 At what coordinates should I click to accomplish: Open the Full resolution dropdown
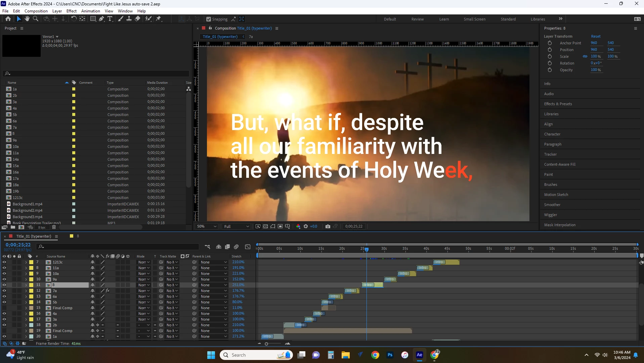click(x=237, y=226)
